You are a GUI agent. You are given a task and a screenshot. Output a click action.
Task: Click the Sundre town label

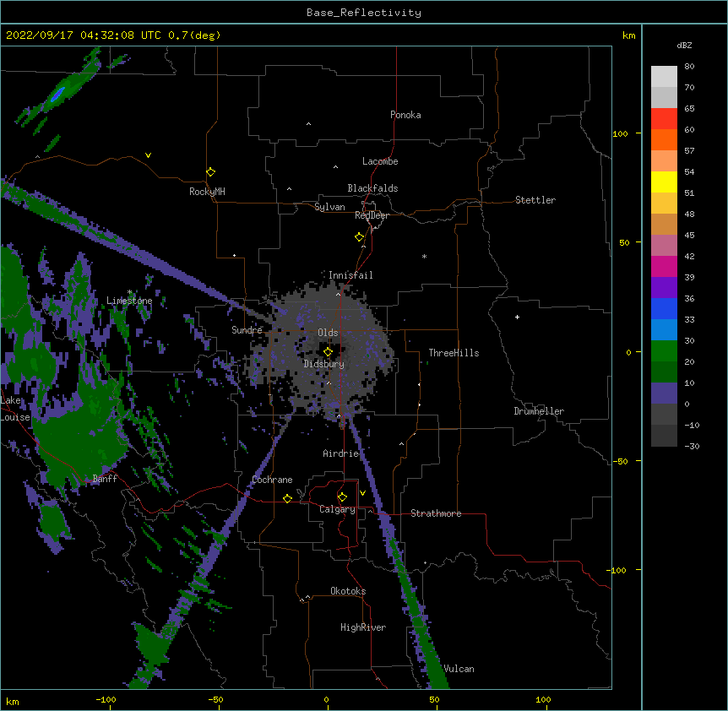click(247, 330)
